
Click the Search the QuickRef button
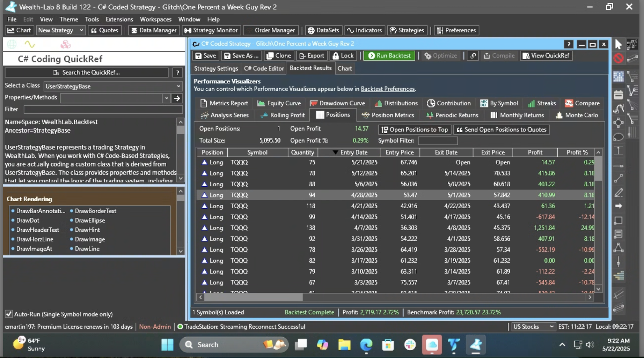tap(87, 73)
